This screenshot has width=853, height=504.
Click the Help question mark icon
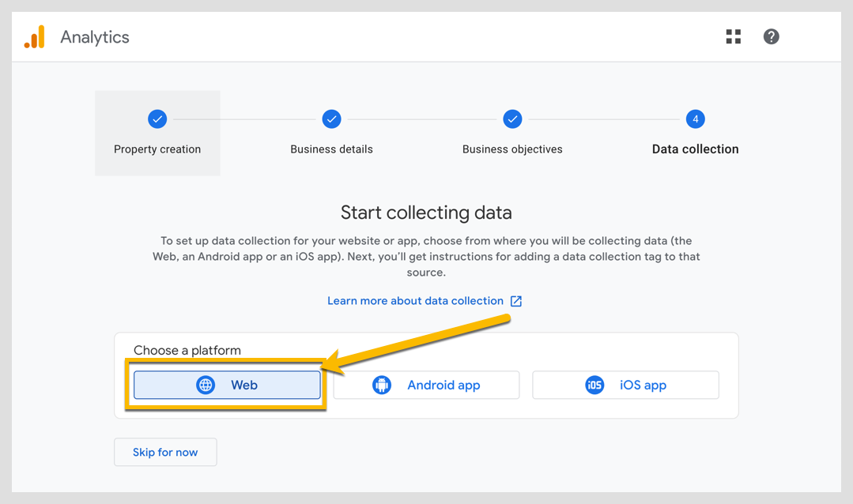point(771,36)
